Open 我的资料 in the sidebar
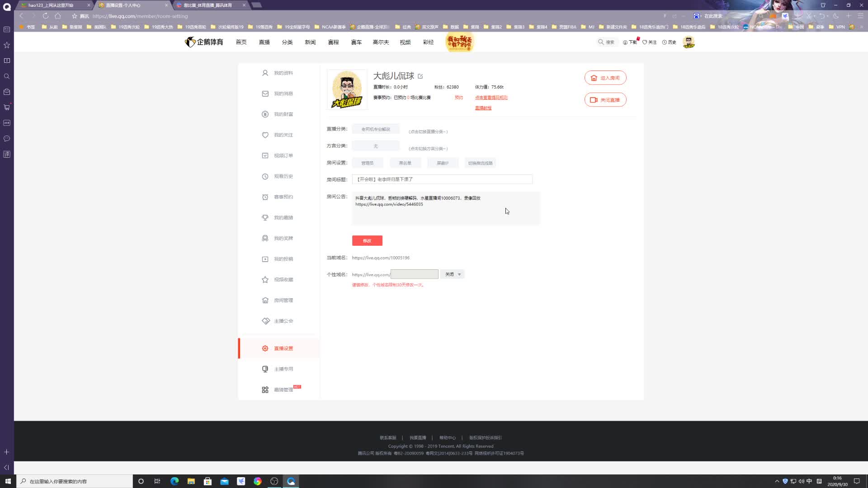 coord(283,73)
